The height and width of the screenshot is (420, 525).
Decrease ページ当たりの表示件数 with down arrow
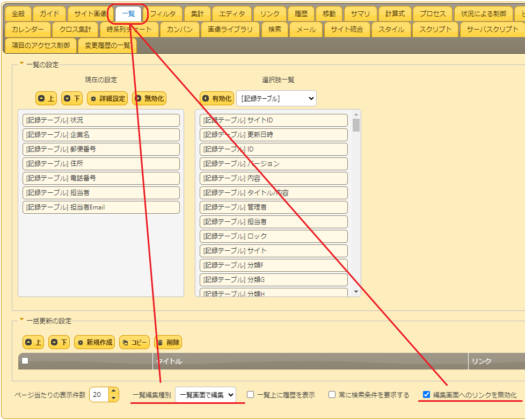(113, 398)
